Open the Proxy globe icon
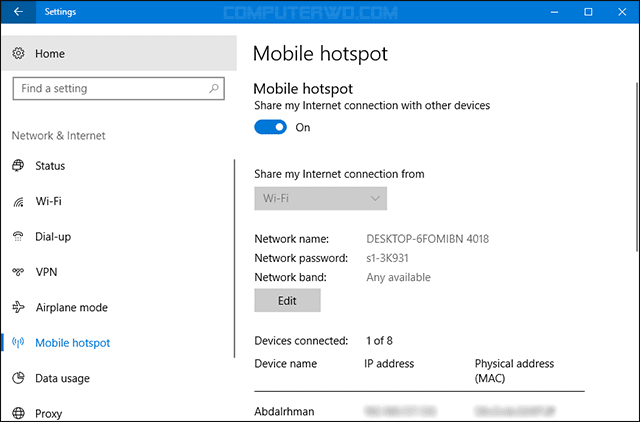The image size is (640, 422). [18, 413]
